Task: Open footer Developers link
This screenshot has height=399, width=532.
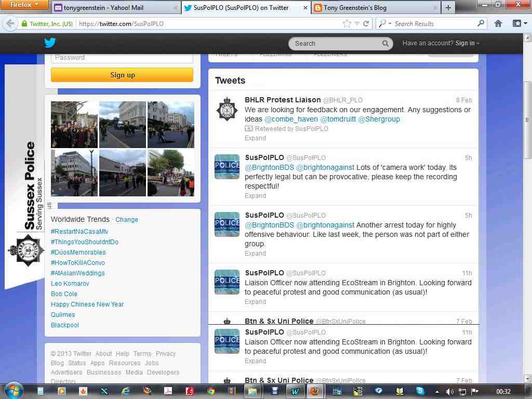Action: tap(163, 372)
